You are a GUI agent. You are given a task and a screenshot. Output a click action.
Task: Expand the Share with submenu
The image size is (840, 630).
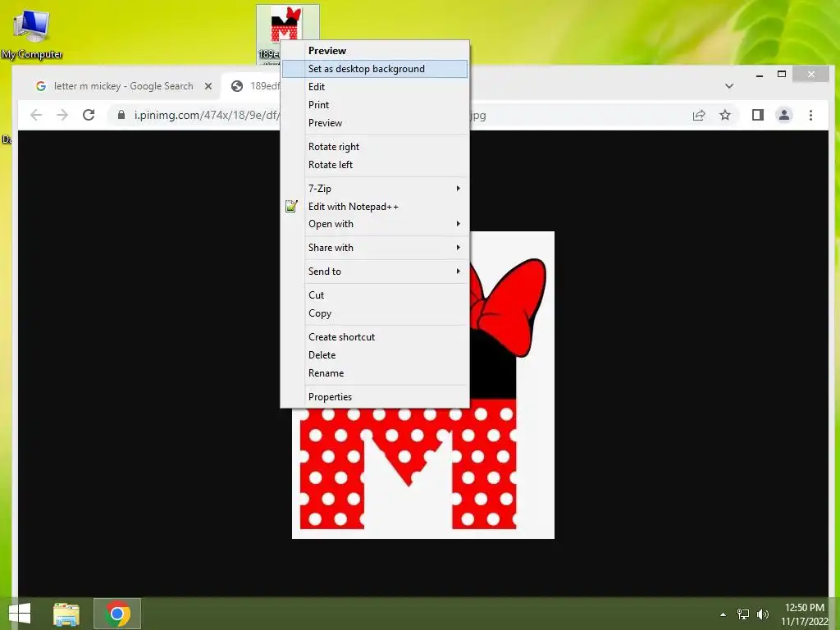coord(374,248)
